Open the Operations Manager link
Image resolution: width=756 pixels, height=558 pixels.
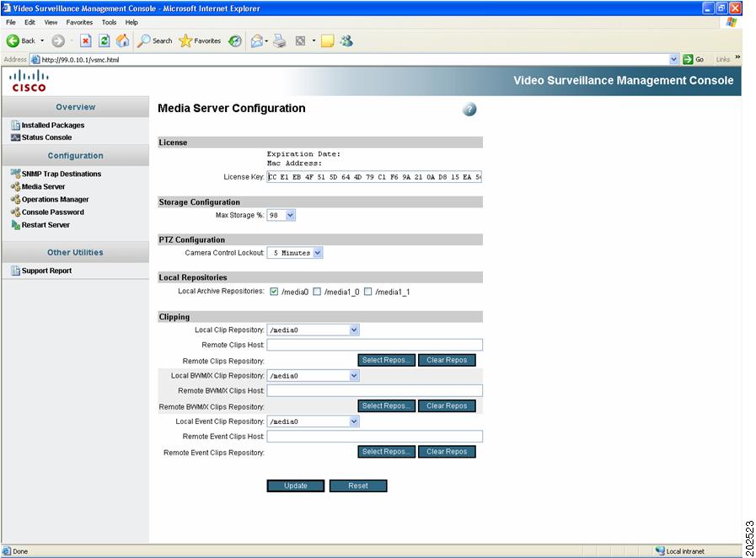(x=56, y=199)
